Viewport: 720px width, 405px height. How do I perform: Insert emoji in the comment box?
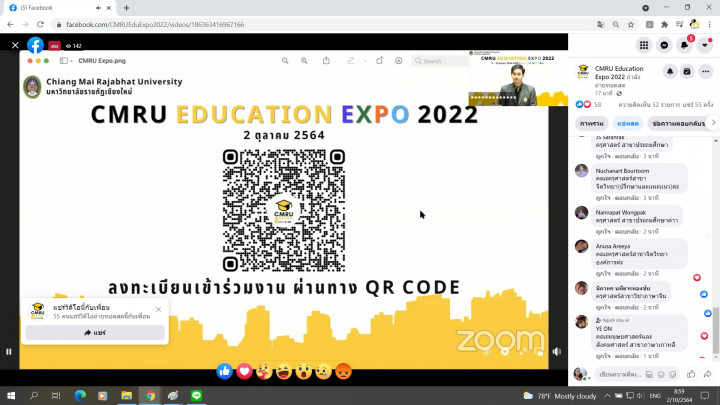point(661,375)
